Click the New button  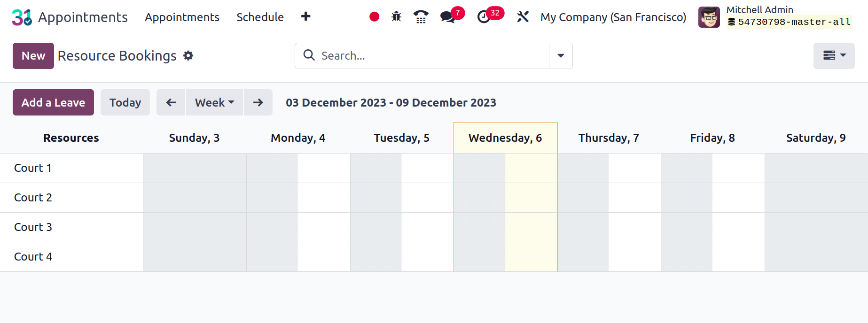(33, 56)
